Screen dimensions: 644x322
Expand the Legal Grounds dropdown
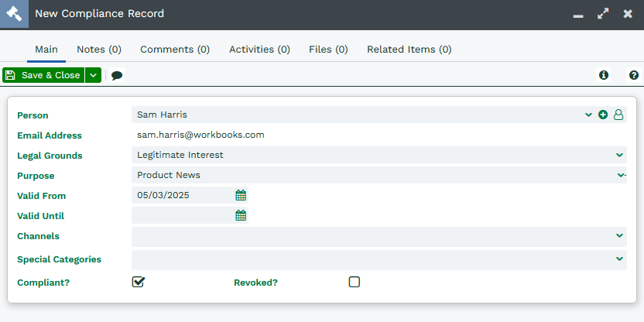tap(619, 155)
